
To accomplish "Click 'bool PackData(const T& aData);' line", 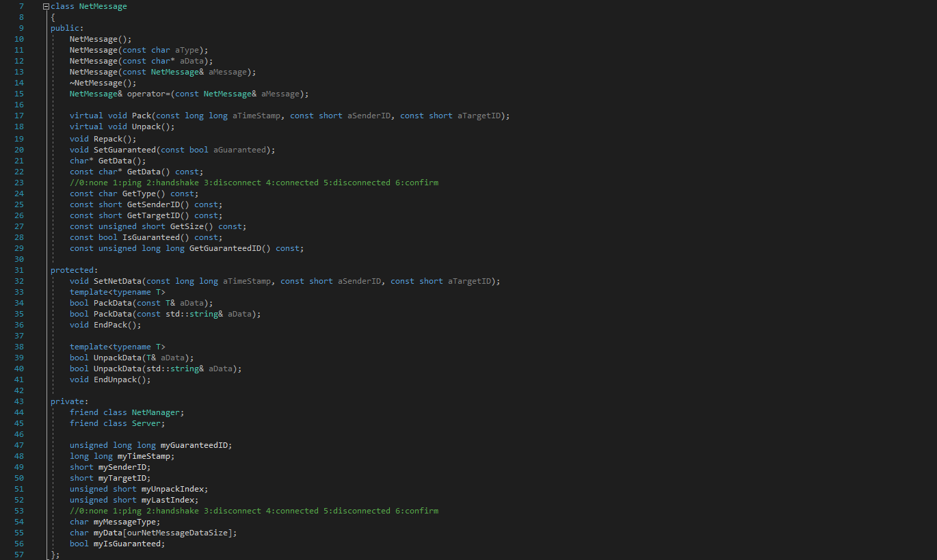I will click(142, 303).
